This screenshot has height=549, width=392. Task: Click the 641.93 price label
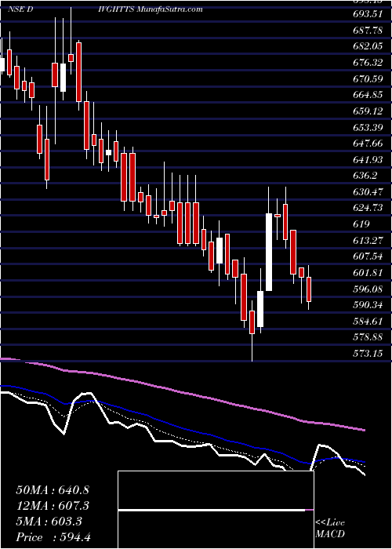(368, 160)
